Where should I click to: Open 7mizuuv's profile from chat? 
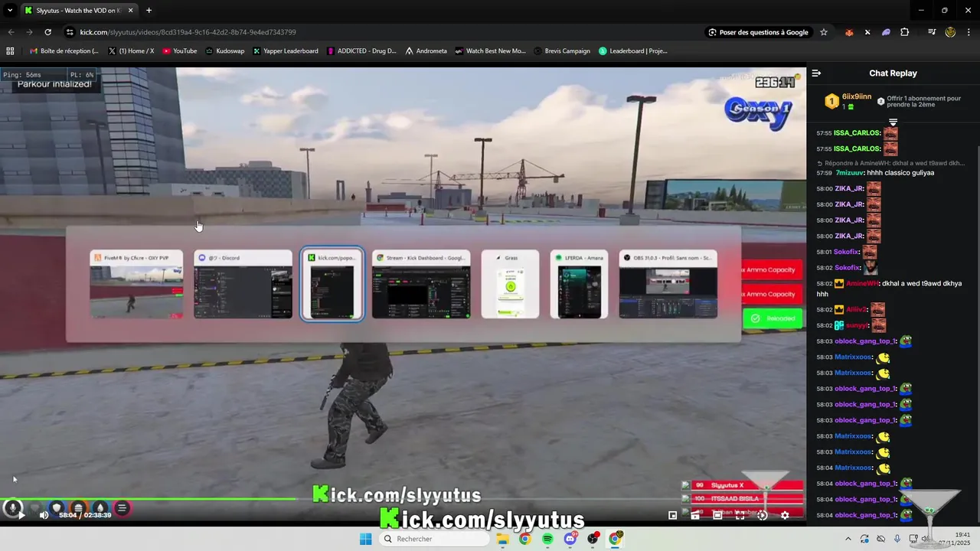851,173
